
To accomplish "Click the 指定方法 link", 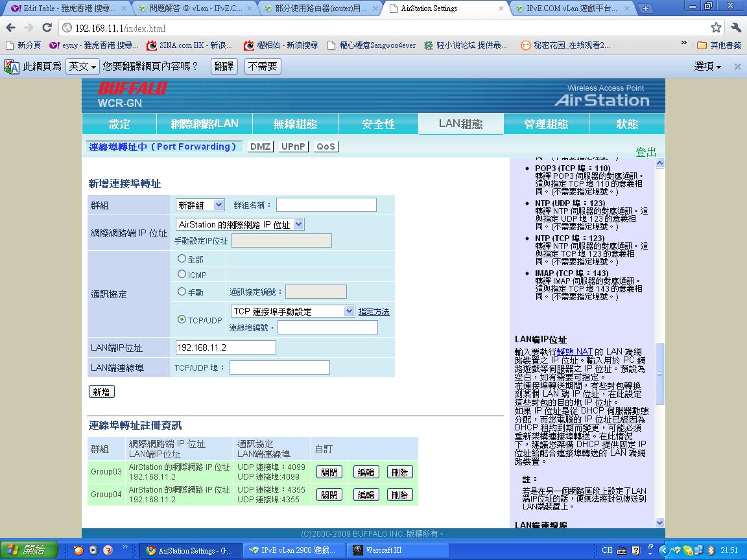I will [x=373, y=311].
